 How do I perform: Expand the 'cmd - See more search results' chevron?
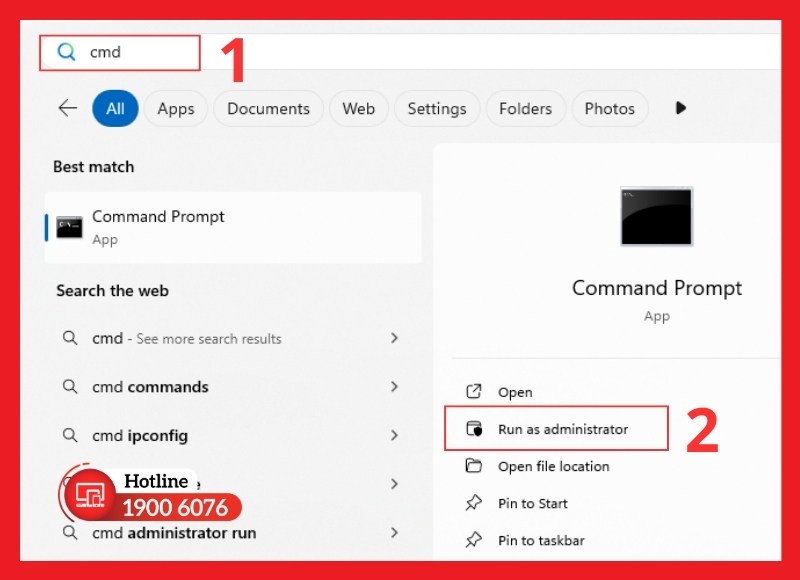click(395, 339)
